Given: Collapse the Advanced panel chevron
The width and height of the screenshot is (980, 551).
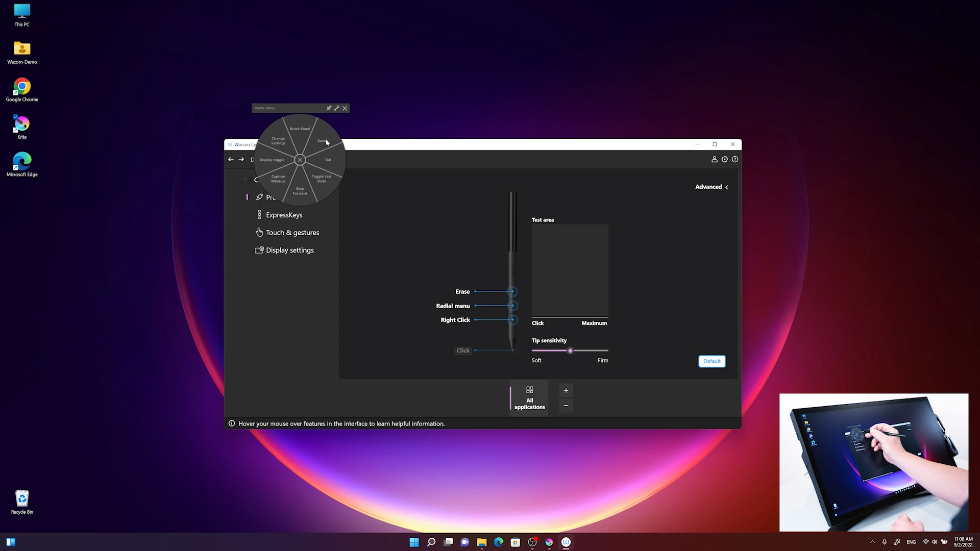Looking at the screenshot, I should pos(726,187).
